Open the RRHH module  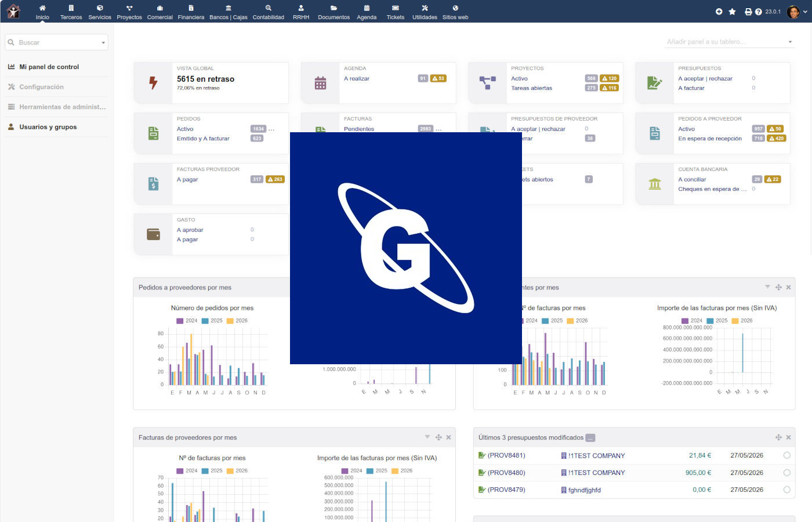pos(301,12)
